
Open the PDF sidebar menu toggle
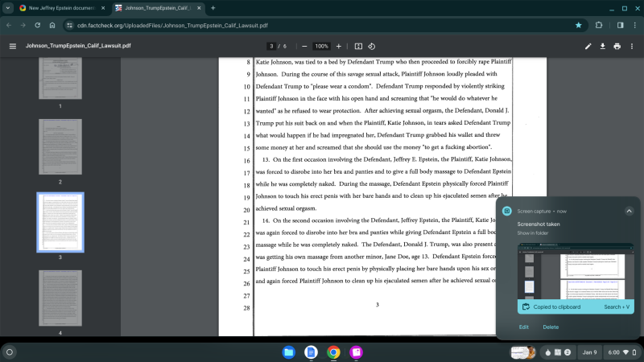pos(13,46)
